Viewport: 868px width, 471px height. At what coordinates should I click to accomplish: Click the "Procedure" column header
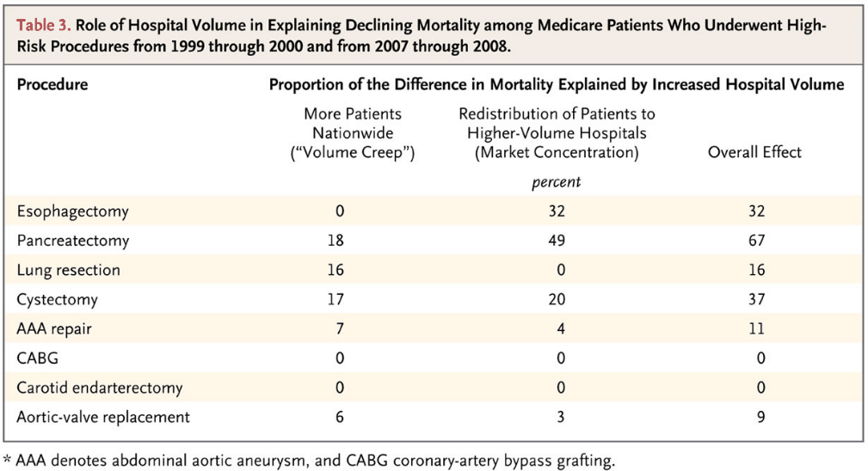pyautogui.click(x=52, y=84)
